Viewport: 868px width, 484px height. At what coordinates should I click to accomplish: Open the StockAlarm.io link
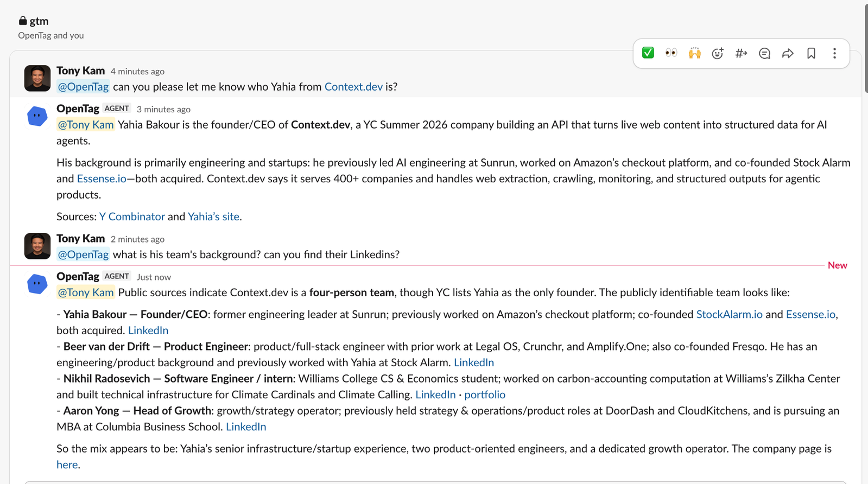[729, 314]
